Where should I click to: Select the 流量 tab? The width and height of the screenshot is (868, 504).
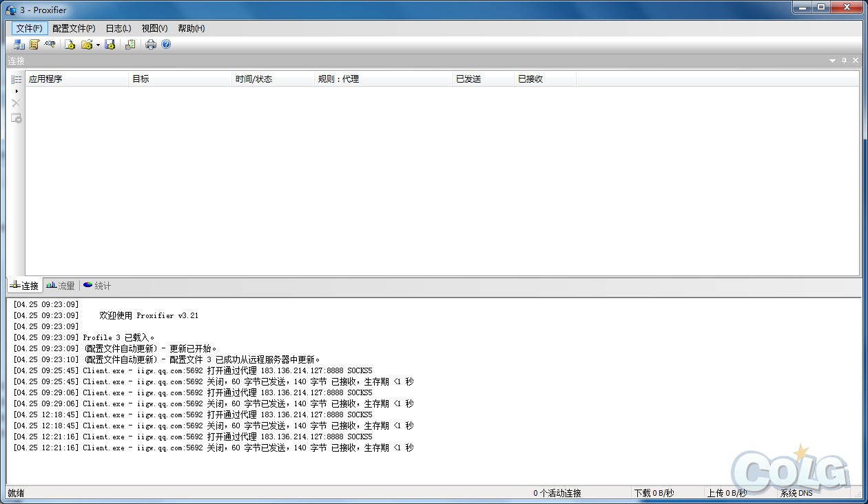pyautogui.click(x=60, y=285)
